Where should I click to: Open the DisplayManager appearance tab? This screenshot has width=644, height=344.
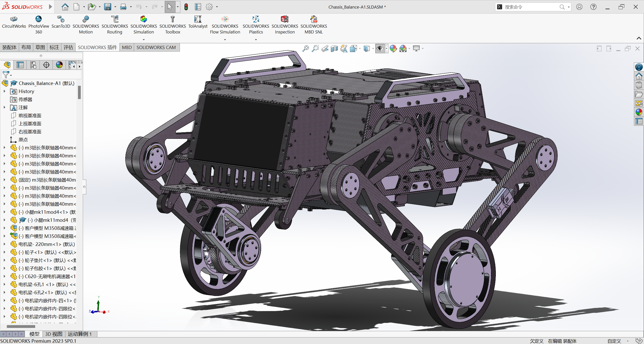pos(59,65)
